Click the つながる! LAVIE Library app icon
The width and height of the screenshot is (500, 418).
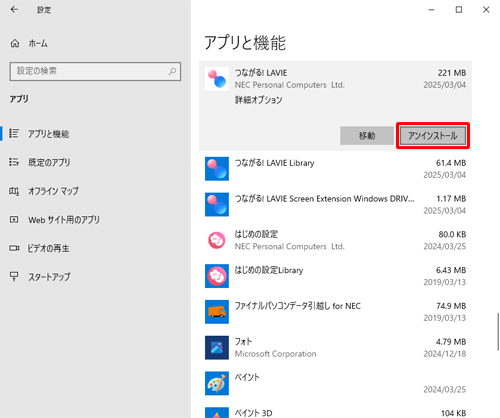point(217,169)
